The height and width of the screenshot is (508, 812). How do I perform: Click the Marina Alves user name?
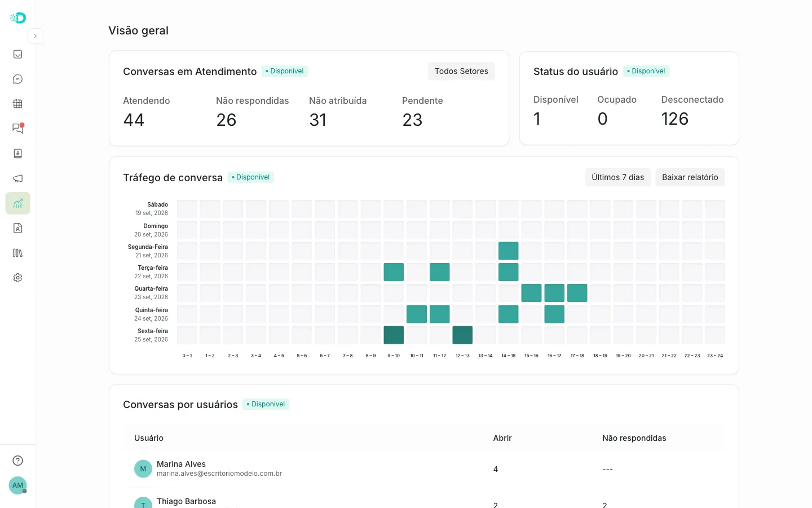coord(181,464)
